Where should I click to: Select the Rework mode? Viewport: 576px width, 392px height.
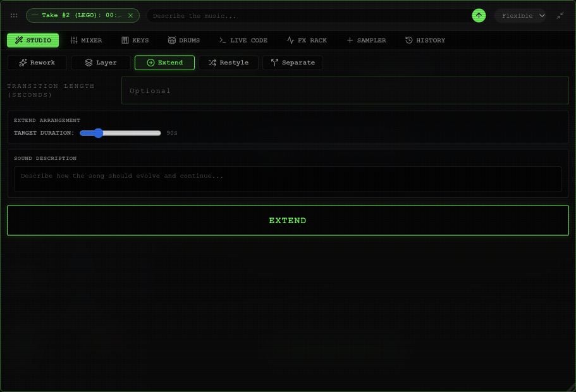tap(37, 63)
